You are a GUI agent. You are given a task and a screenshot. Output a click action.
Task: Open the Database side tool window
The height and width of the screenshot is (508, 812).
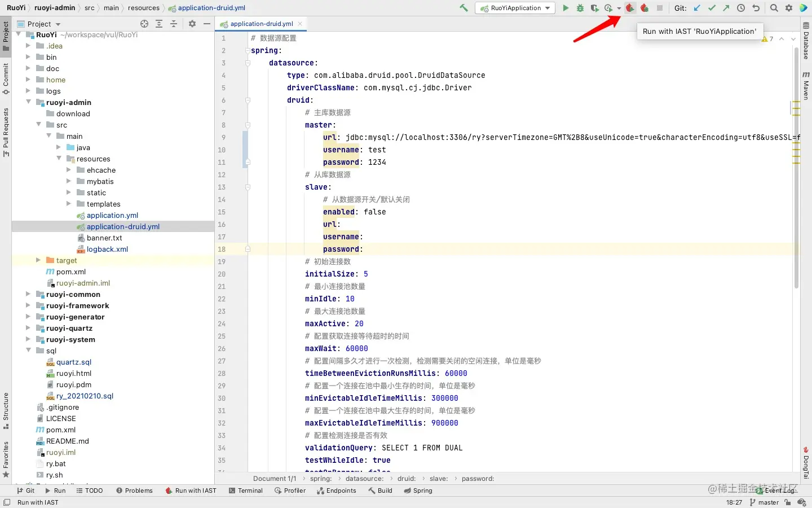[x=806, y=41]
